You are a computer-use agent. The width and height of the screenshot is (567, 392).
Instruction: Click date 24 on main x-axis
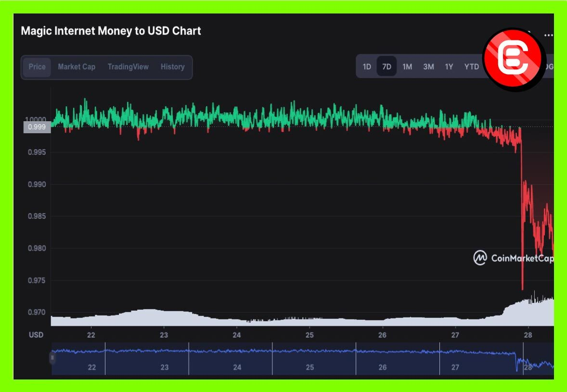pos(236,335)
